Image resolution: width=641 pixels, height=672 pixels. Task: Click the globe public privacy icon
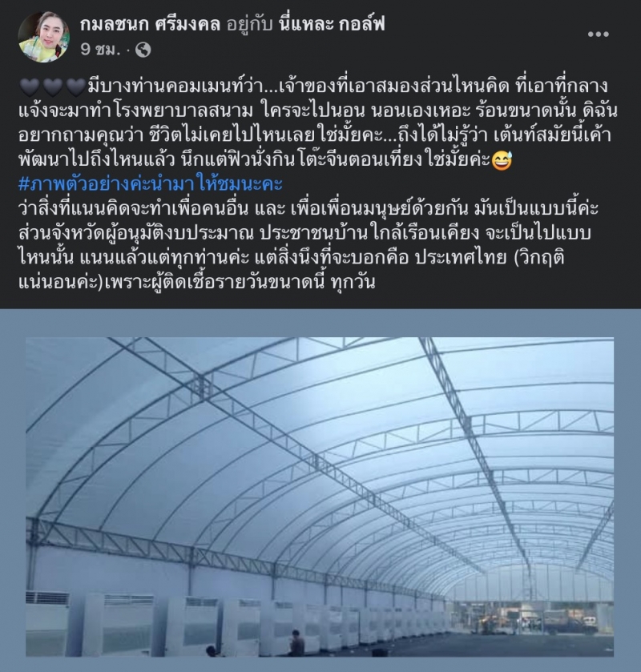(143, 50)
